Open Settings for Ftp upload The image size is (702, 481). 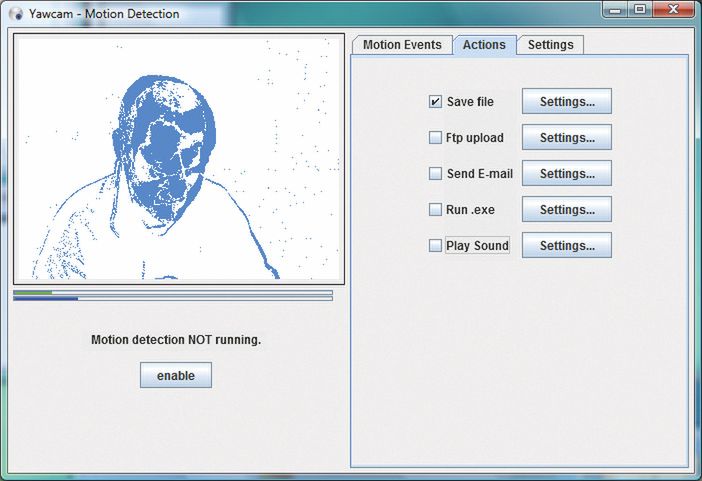pyautogui.click(x=567, y=137)
